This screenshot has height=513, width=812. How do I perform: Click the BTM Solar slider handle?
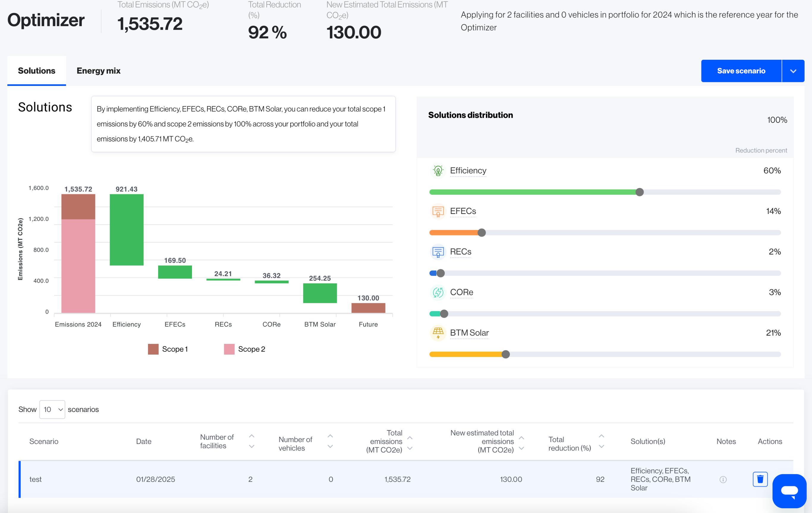tap(506, 354)
